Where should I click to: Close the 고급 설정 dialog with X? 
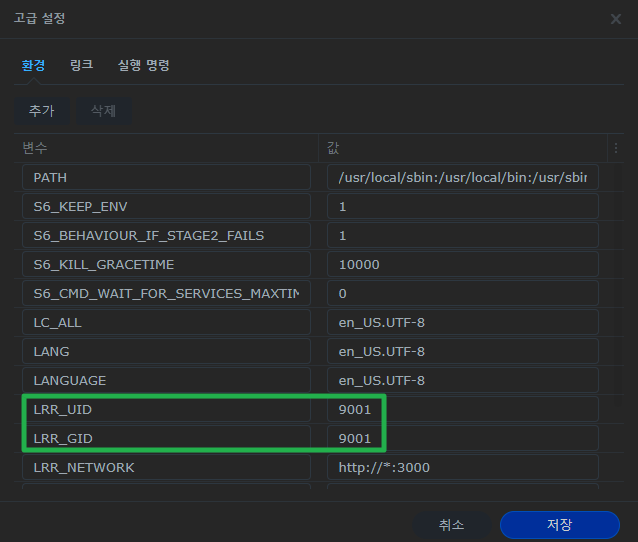click(x=615, y=19)
